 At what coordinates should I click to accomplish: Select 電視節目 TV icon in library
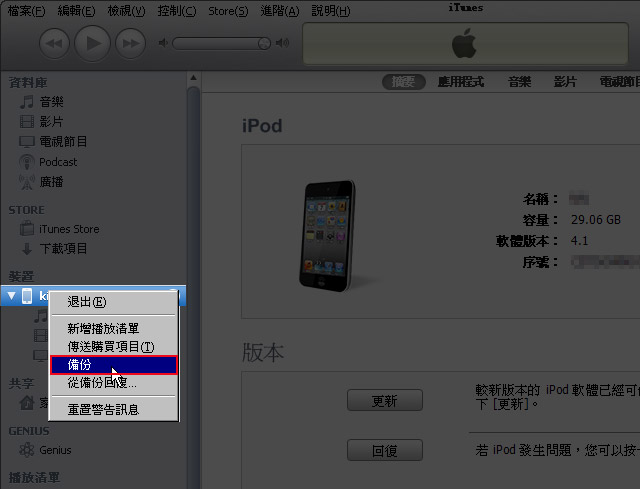(27, 142)
